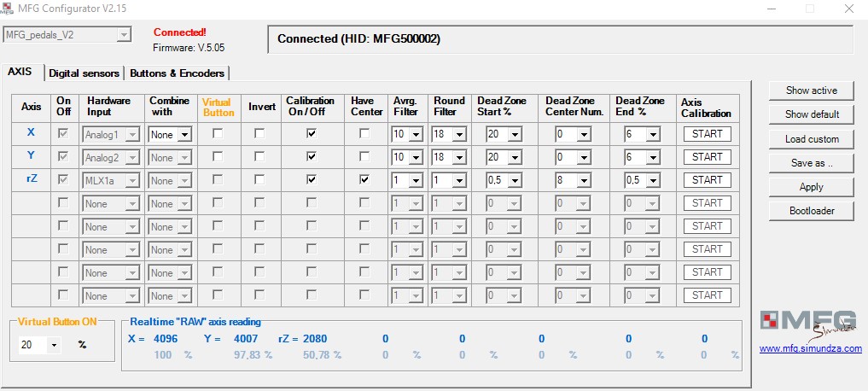Toggle Invert checkbox for rZ axis
The width and height of the screenshot is (868, 391).
point(259,180)
